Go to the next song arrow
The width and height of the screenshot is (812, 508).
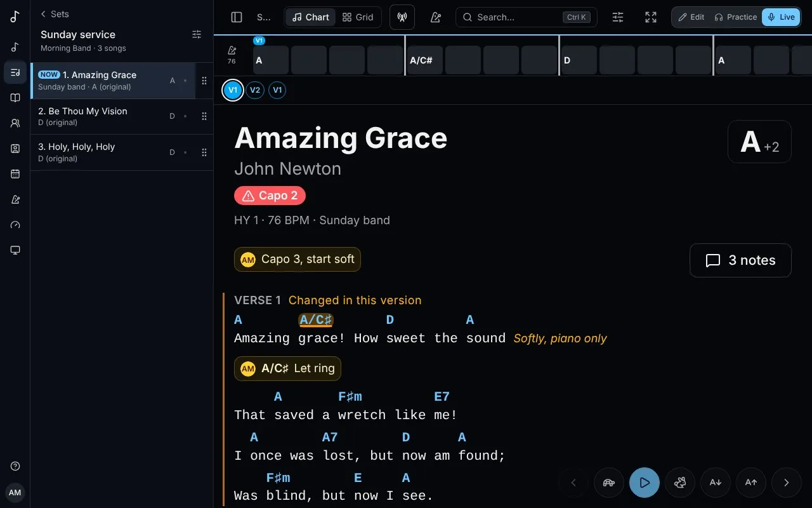click(787, 483)
